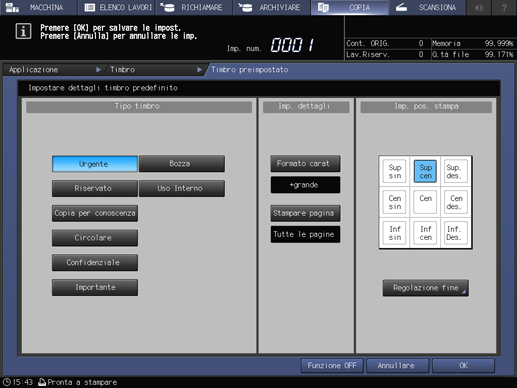
Task: Open help question mark icon
Action: [504, 7]
